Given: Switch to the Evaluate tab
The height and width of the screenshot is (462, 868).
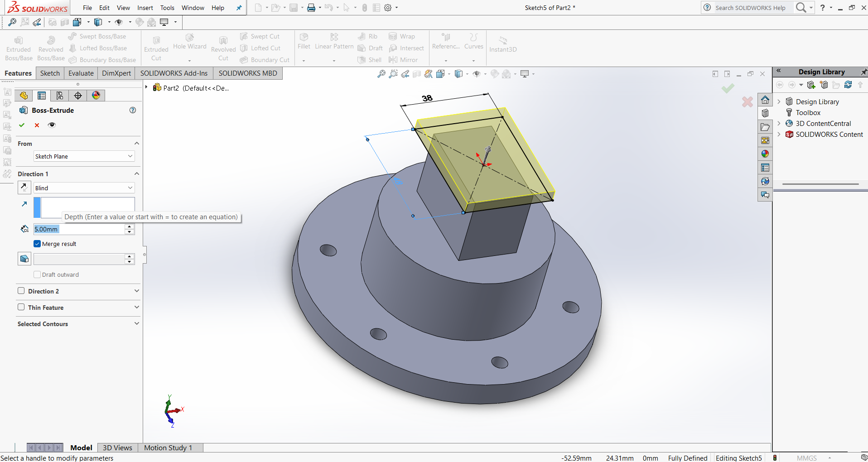Looking at the screenshot, I should pyautogui.click(x=81, y=73).
